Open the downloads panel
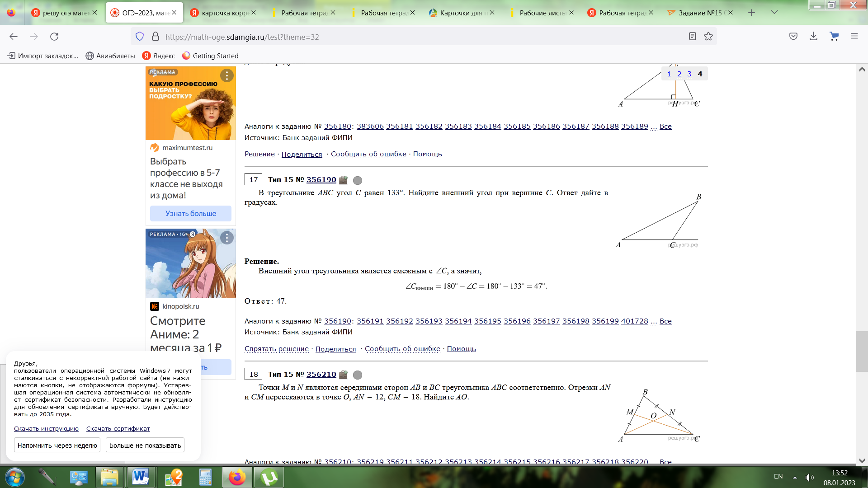 [813, 37]
